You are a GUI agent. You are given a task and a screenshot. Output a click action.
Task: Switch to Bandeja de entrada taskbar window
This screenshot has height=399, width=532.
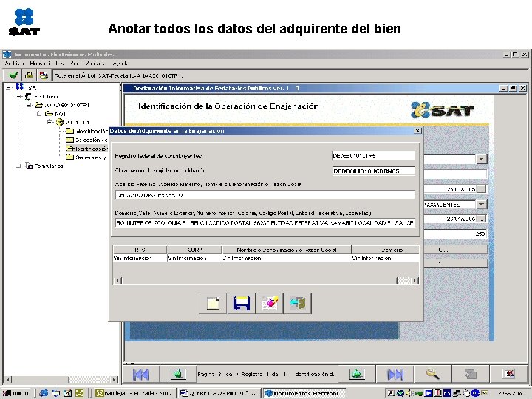(134, 393)
